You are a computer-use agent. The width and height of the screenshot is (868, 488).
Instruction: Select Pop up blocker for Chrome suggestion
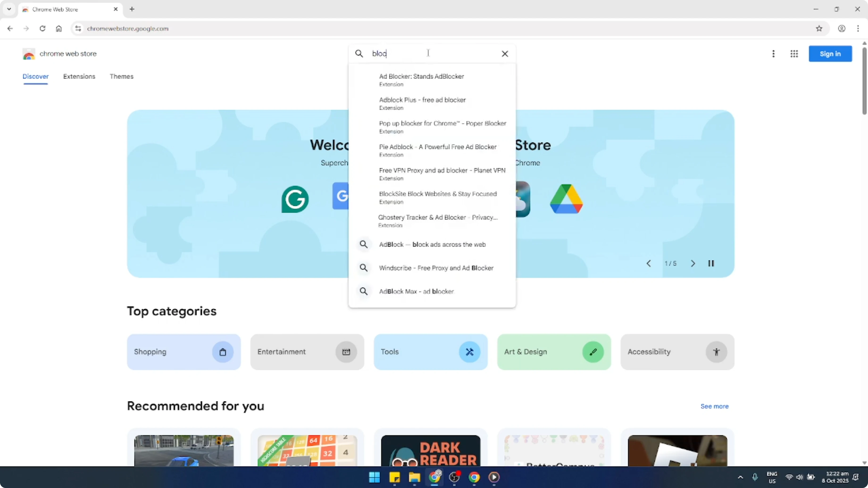[432, 127]
